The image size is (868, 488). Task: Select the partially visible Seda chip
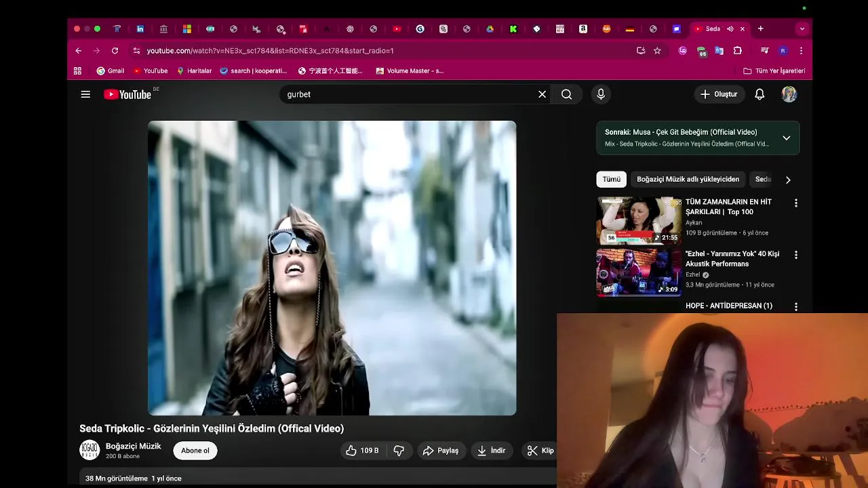click(x=763, y=179)
